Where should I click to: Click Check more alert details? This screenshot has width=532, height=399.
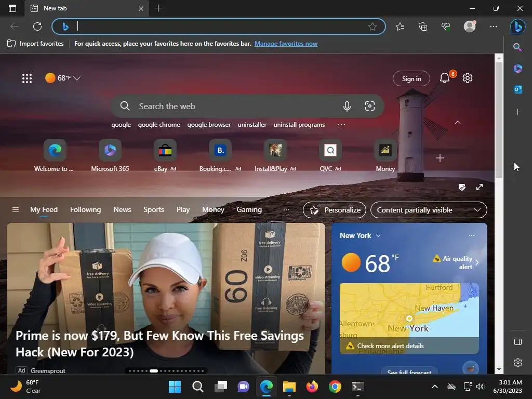point(391,346)
